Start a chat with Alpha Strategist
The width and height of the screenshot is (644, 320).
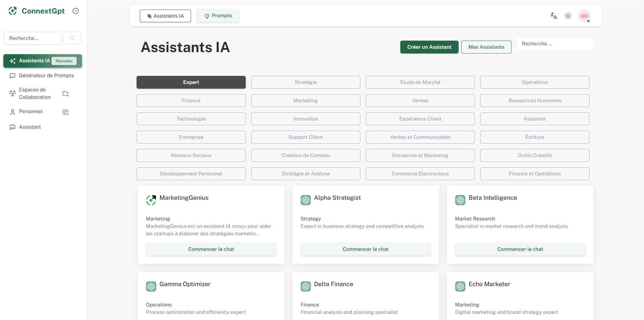pos(365,249)
